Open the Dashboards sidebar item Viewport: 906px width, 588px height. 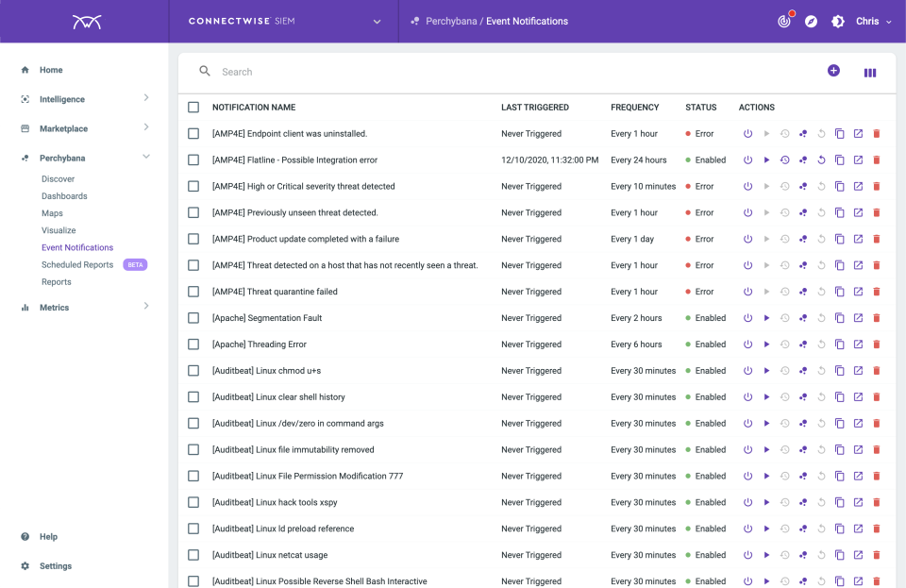point(63,195)
